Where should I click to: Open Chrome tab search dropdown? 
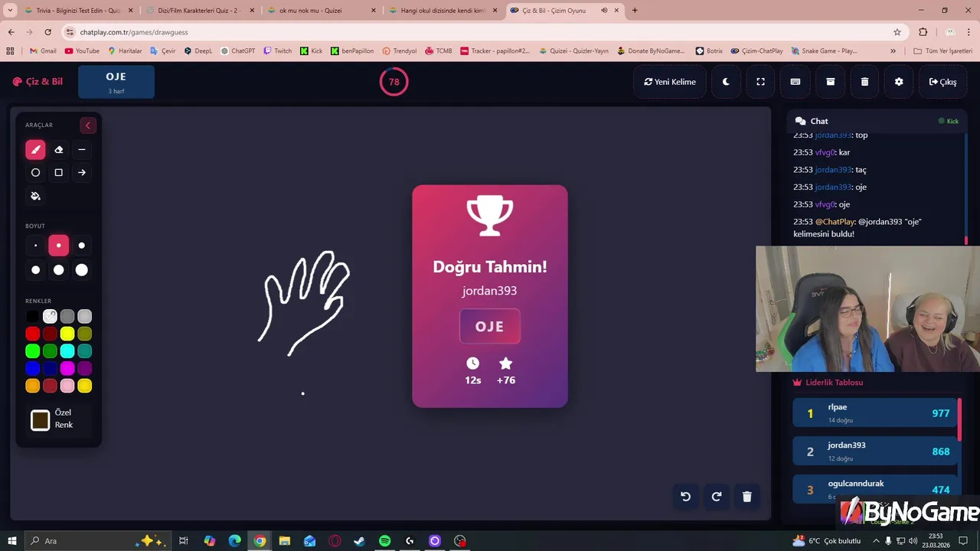[x=10, y=10]
